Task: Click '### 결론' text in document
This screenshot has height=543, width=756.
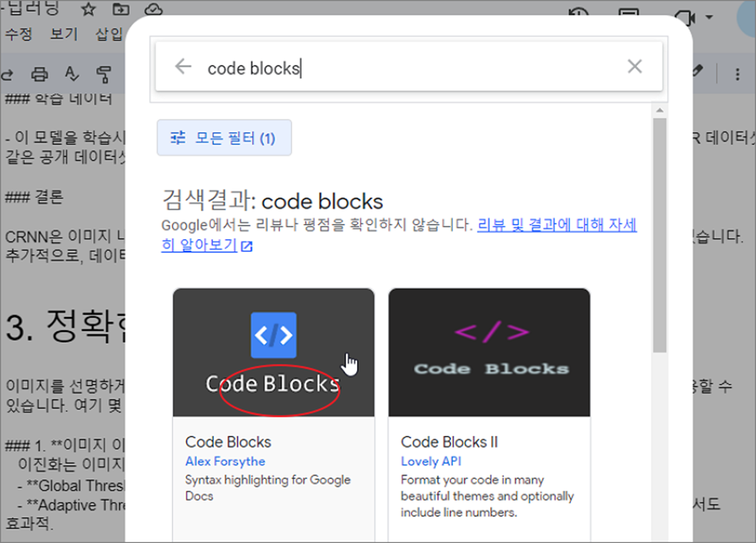Action: pos(33,197)
